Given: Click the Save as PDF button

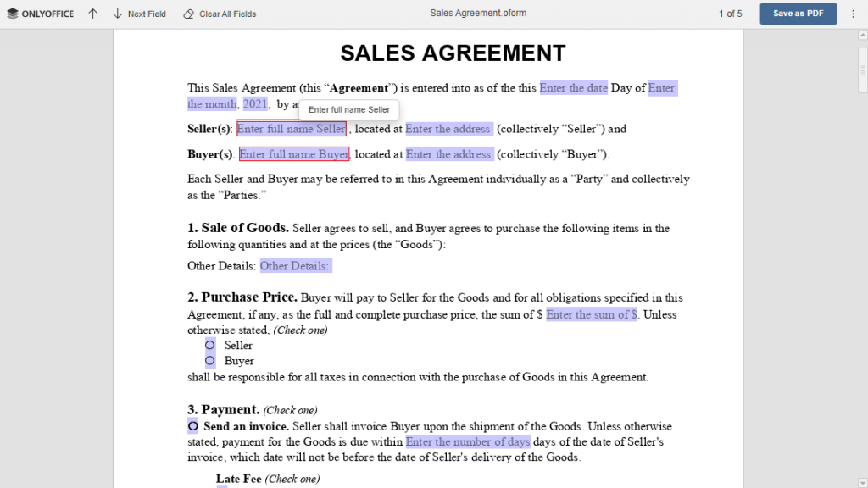Looking at the screenshot, I should 798,14.
